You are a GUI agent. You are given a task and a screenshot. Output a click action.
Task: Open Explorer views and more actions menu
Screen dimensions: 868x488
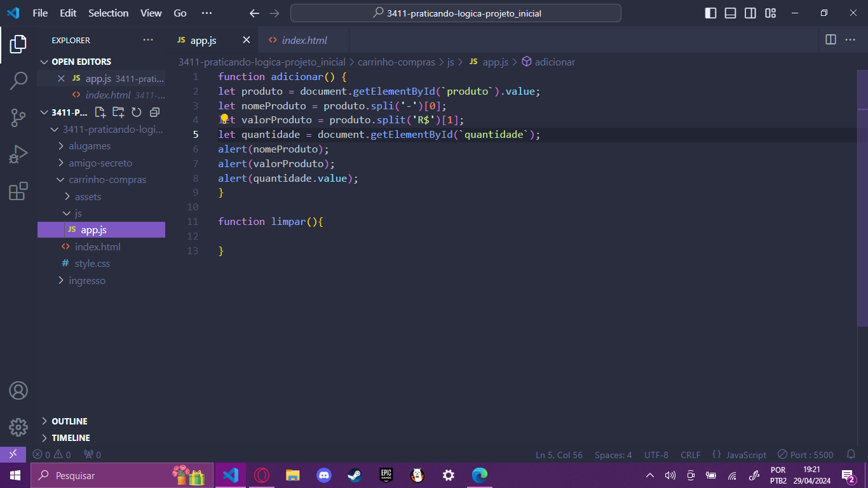[x=148, y=40]
